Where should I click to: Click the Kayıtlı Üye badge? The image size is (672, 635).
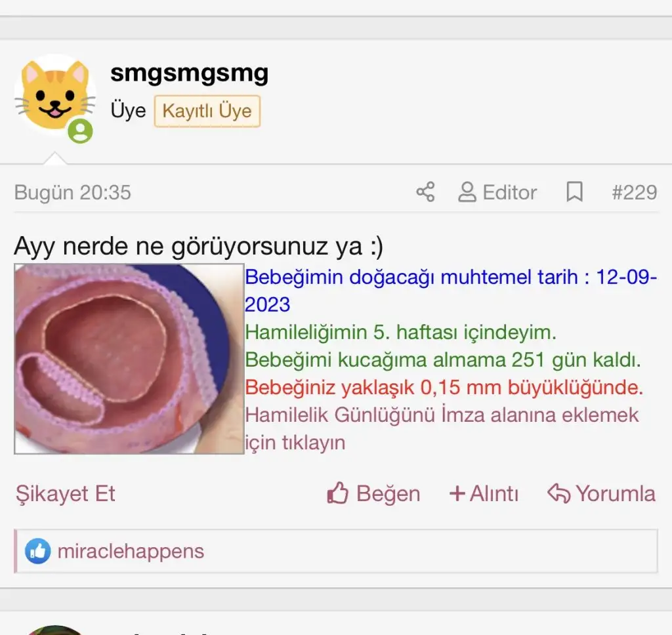coord(207,111)
